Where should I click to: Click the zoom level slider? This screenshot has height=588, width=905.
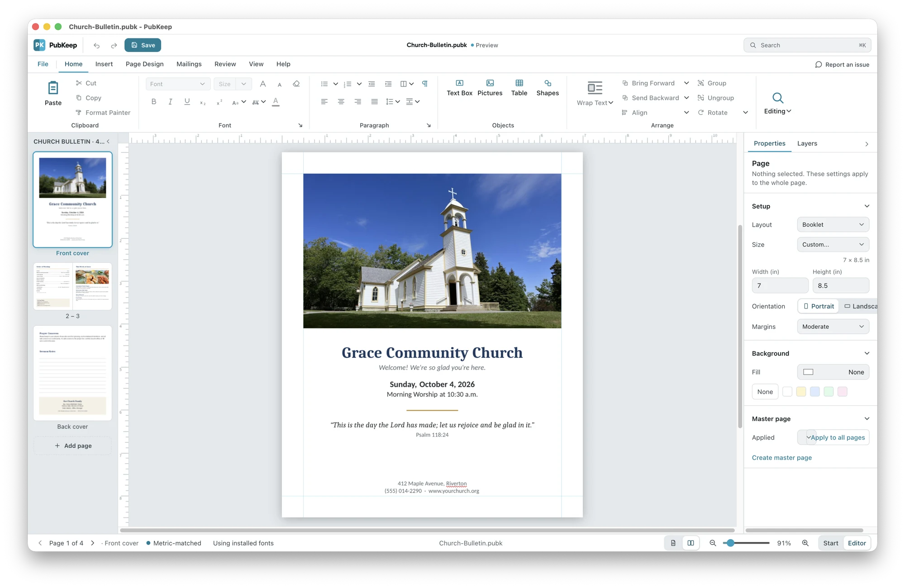click(747, 543)
